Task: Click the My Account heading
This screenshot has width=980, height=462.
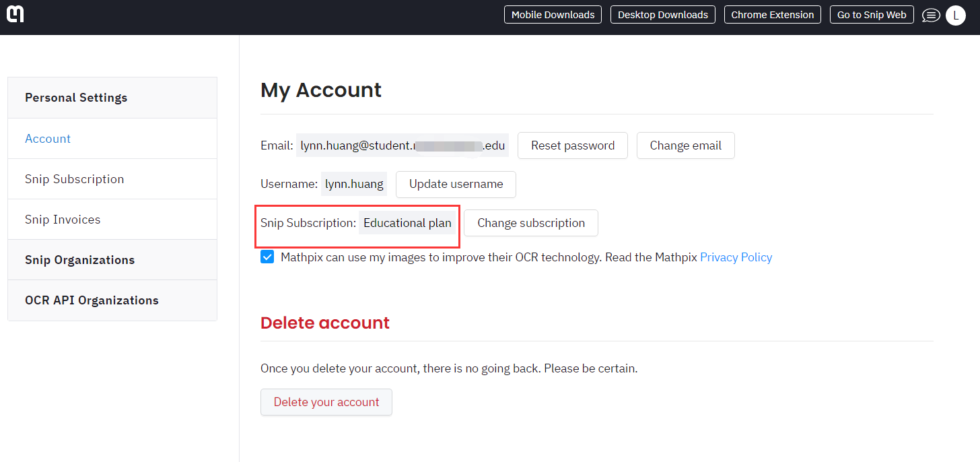Action: [x=321, y=90]
